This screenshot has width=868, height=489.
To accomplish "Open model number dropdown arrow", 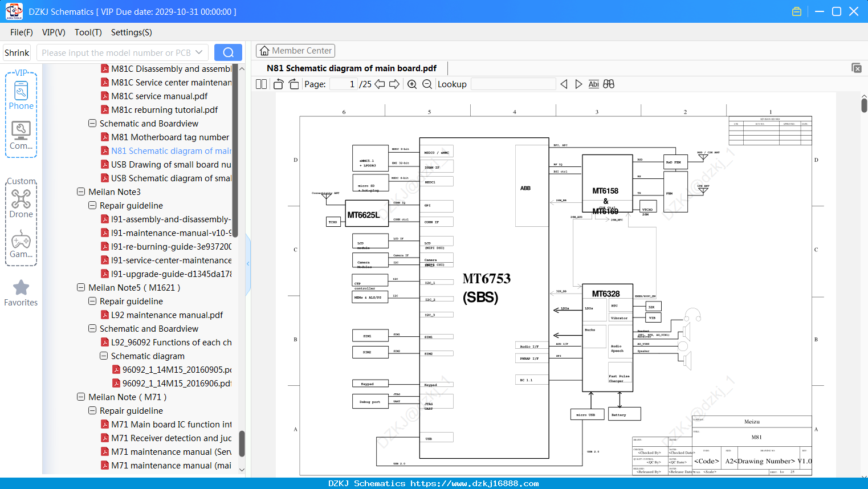I will (199, 52).
